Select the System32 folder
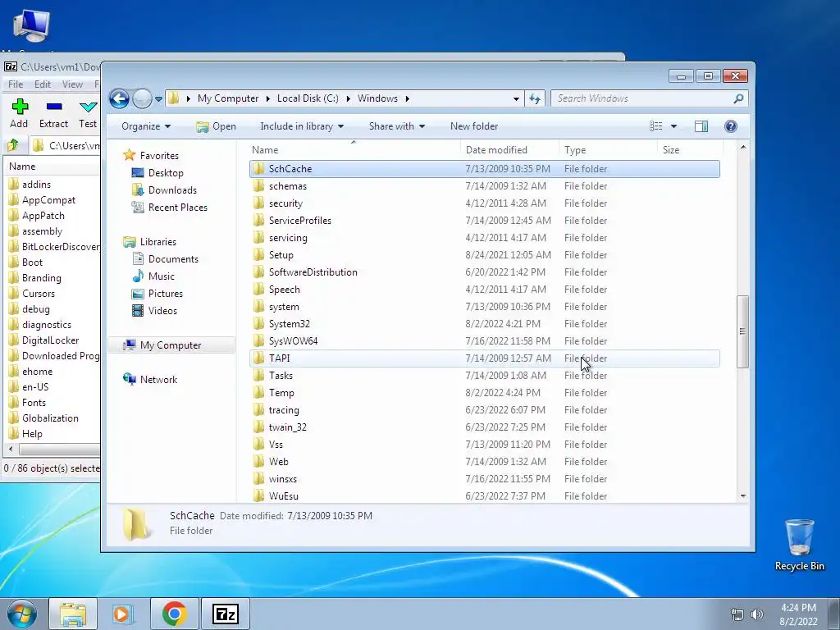The image size is (840, 630). pos(484,324)
